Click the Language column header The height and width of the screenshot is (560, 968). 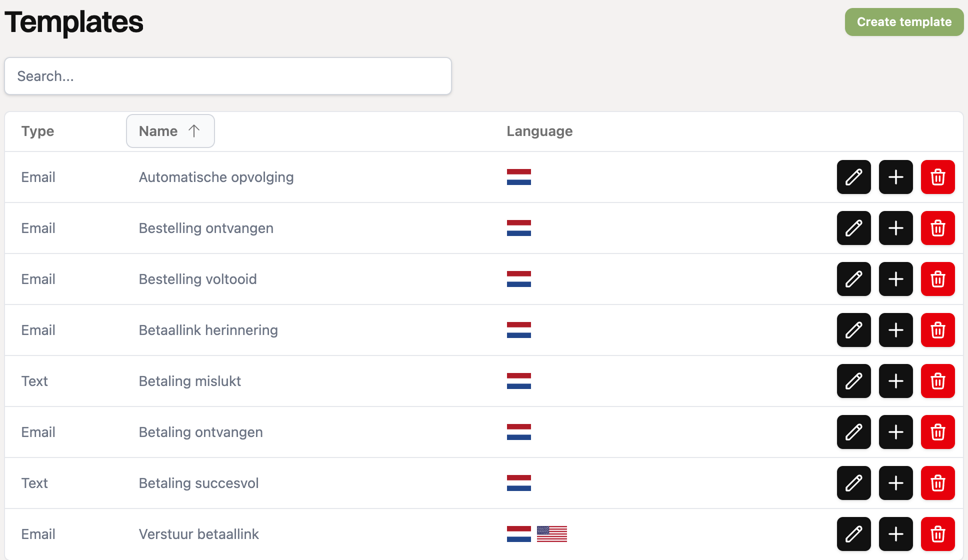(539, 131)
